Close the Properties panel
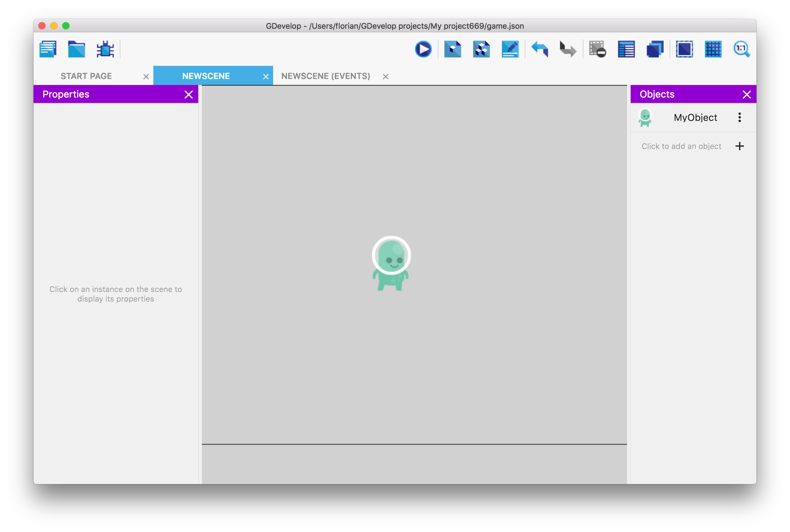This screenshot has height=532, width=790. (189, 95)
